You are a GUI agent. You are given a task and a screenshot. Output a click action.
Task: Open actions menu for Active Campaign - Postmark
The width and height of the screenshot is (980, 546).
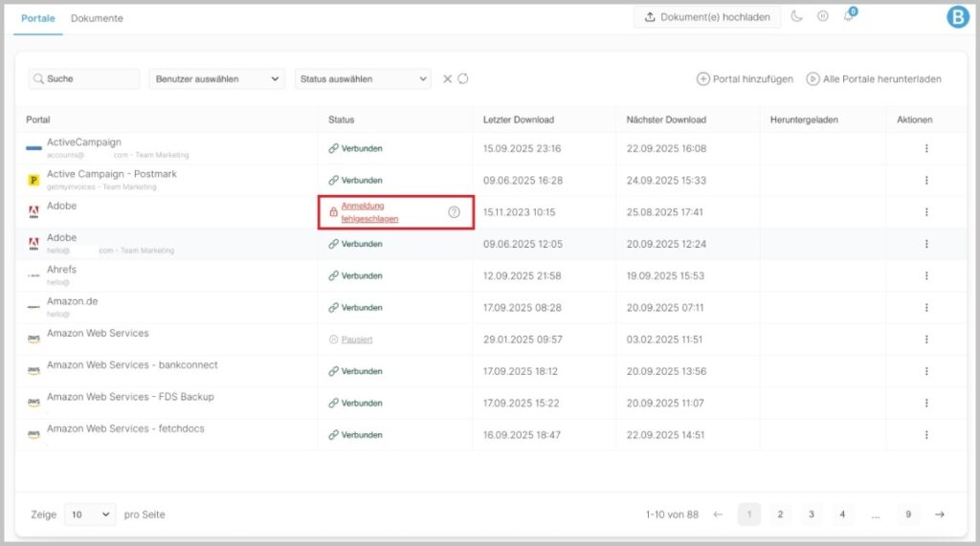click(926, 180)
